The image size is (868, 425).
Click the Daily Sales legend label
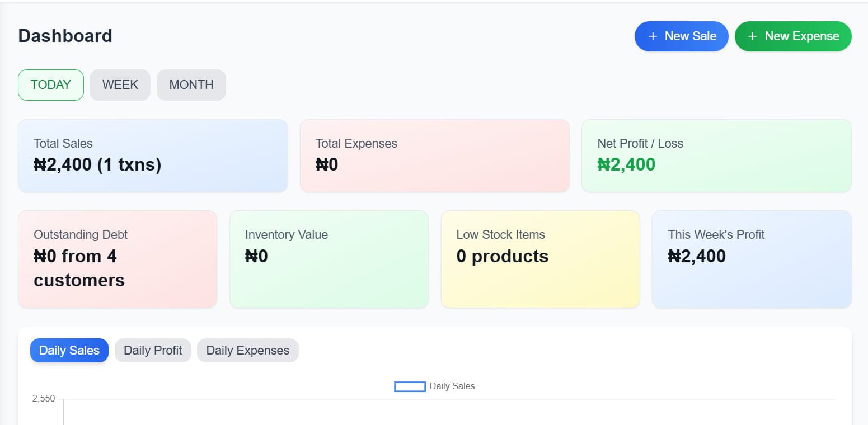452,386
